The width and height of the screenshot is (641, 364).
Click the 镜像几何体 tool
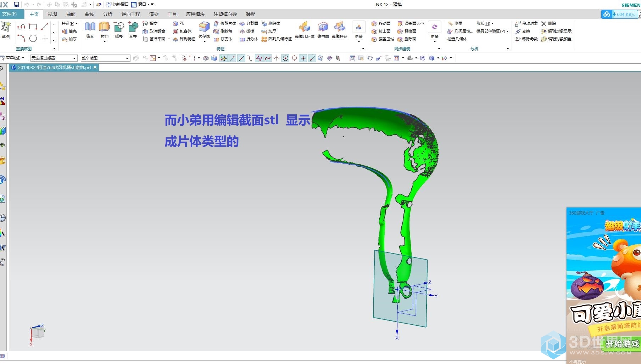(305, 30)
